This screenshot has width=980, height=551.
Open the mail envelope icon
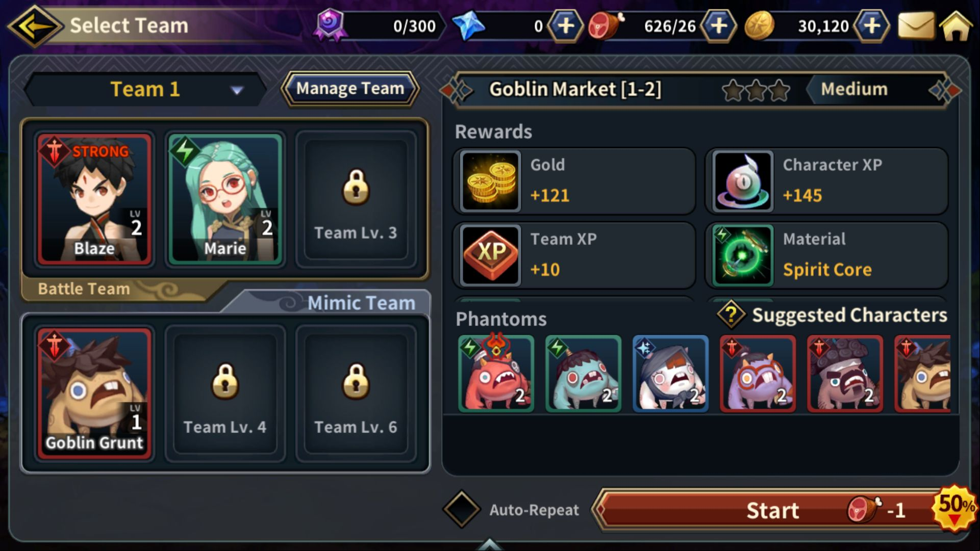(916, 25)
